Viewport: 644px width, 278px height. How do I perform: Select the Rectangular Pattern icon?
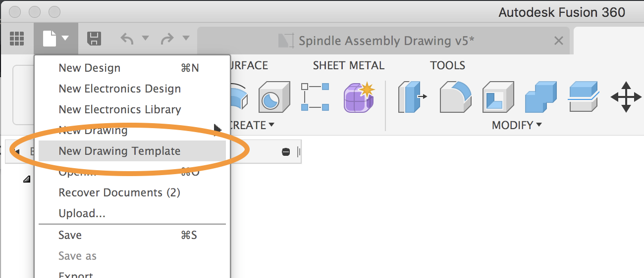click(315, 96)
